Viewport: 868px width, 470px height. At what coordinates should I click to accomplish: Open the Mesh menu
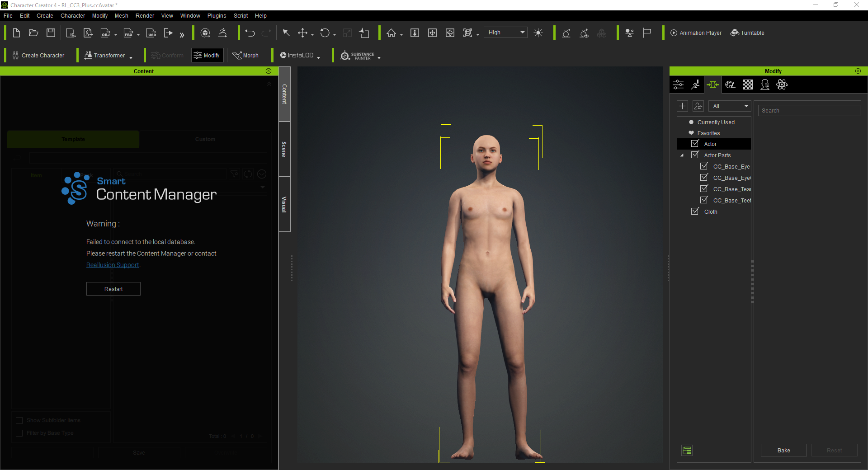[x=122, y=15]
